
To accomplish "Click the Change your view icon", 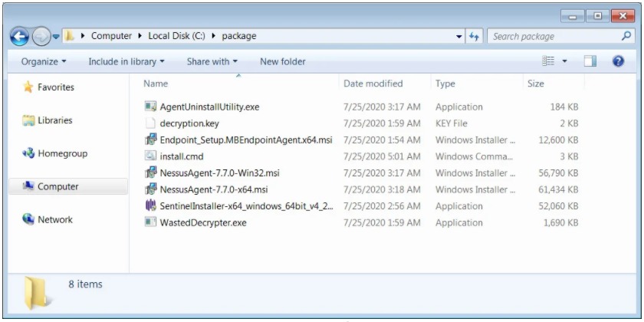I will point(548,61).
